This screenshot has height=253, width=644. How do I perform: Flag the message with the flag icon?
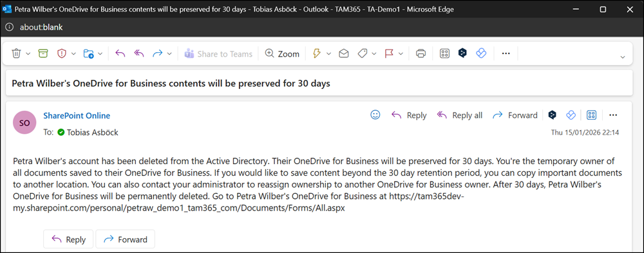pyautogui.click(x=388, y=53)
